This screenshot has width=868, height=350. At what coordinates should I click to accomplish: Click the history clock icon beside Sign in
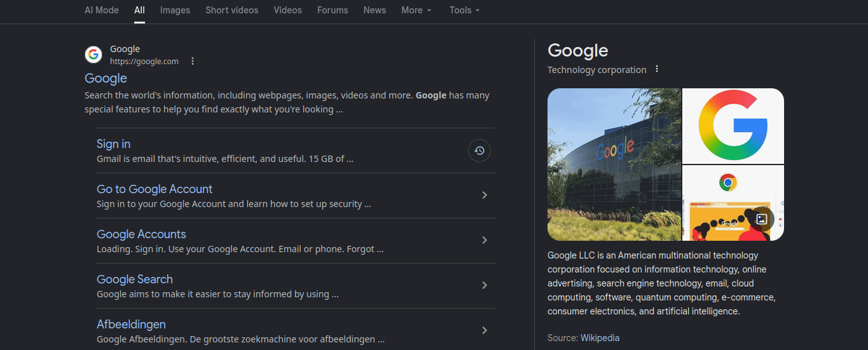click(x=479, y=151)
